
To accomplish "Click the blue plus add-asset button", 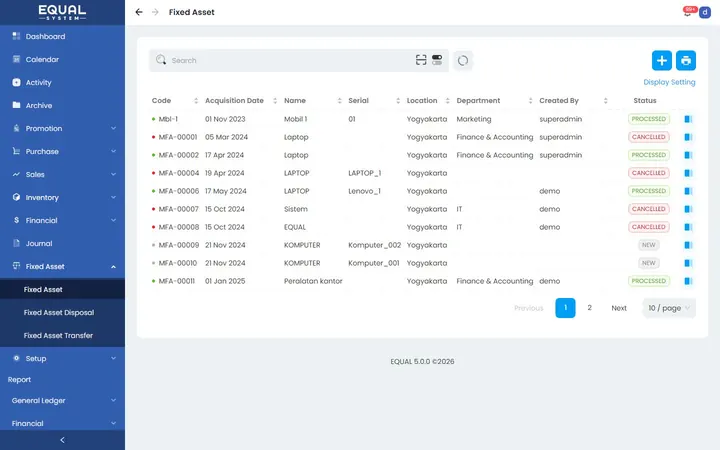I will (x=662, y=61).
